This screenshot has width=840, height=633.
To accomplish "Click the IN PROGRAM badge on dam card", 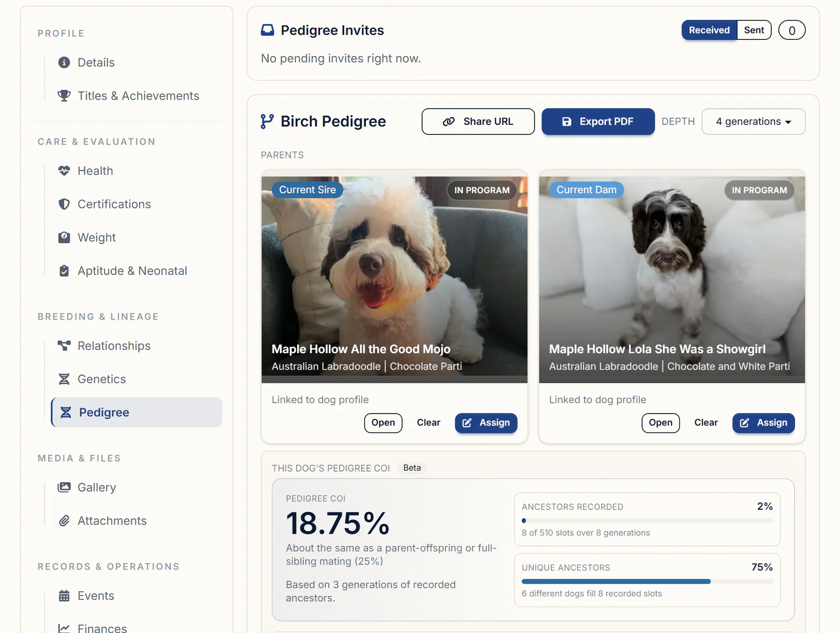I will tap(759, 190).
